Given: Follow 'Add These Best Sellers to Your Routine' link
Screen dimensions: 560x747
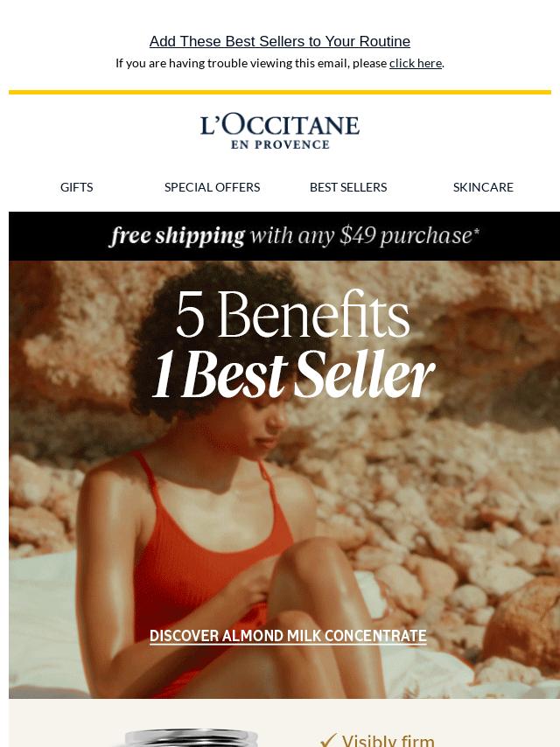Looking at the screenshot, I should (280, 41).
